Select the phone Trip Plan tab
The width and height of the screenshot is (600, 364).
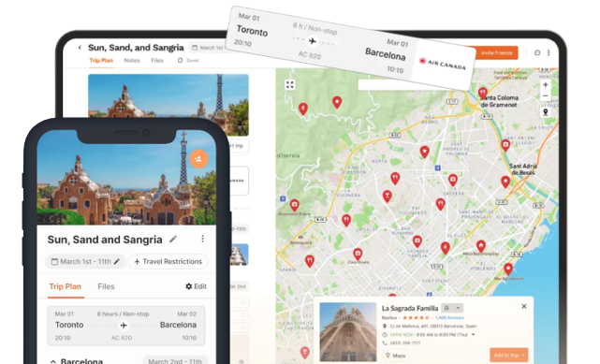(65, 286)
